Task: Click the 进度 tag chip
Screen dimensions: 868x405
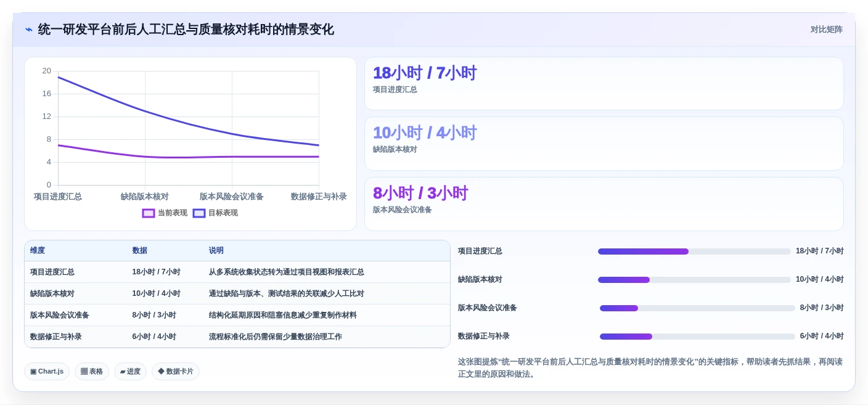Action: point(130,372)
